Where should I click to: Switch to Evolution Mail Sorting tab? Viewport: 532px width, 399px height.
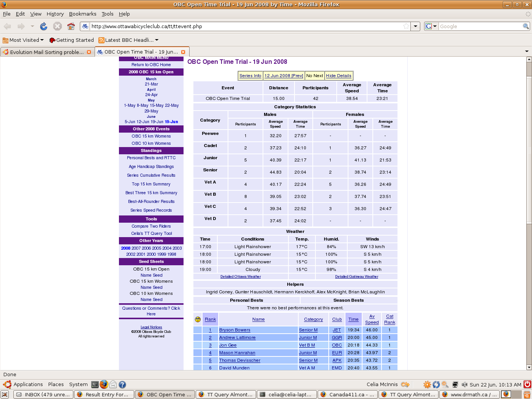click(x=46, y=52)
